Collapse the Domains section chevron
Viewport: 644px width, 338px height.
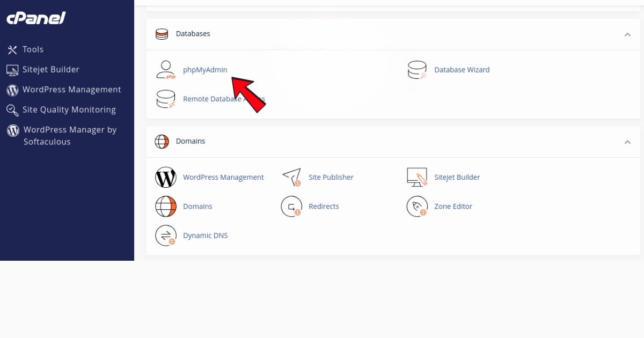pos(627,142)
